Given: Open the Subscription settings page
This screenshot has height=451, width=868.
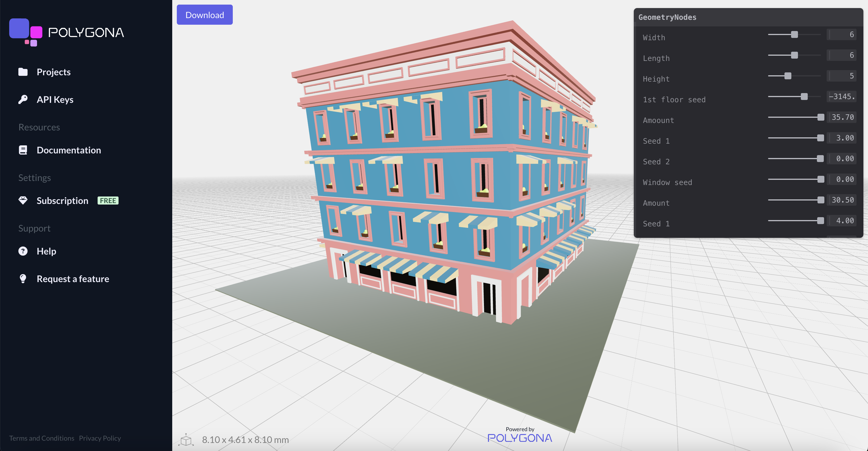Looking at the screenshot, I should tap(62, 201).
